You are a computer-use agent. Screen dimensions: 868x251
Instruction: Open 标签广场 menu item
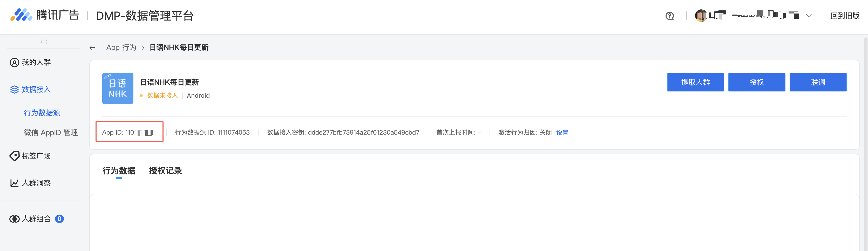36,156
